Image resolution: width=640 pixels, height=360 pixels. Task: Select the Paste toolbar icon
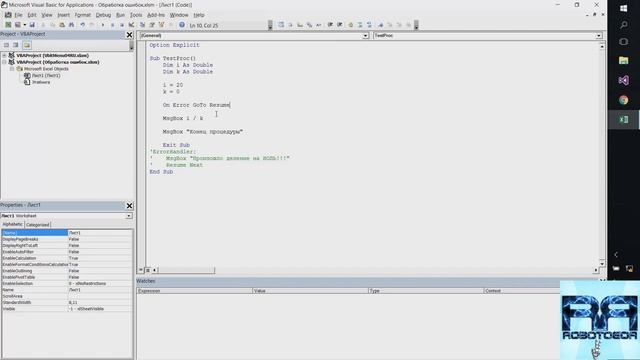tap(62, 25)
